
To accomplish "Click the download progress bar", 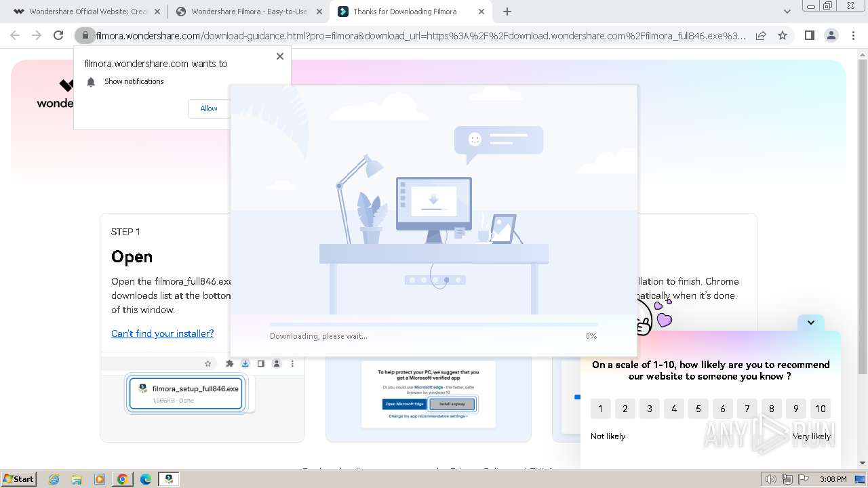I will pos(434,325).
